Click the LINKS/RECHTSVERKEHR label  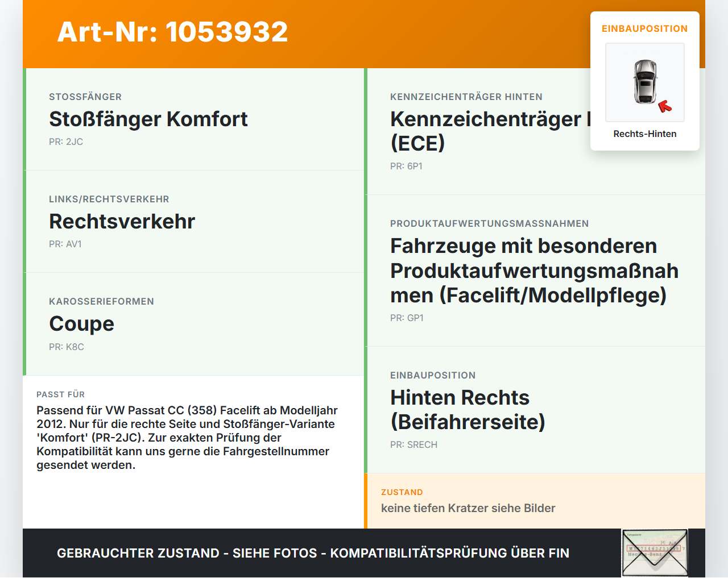pos(109,199)
